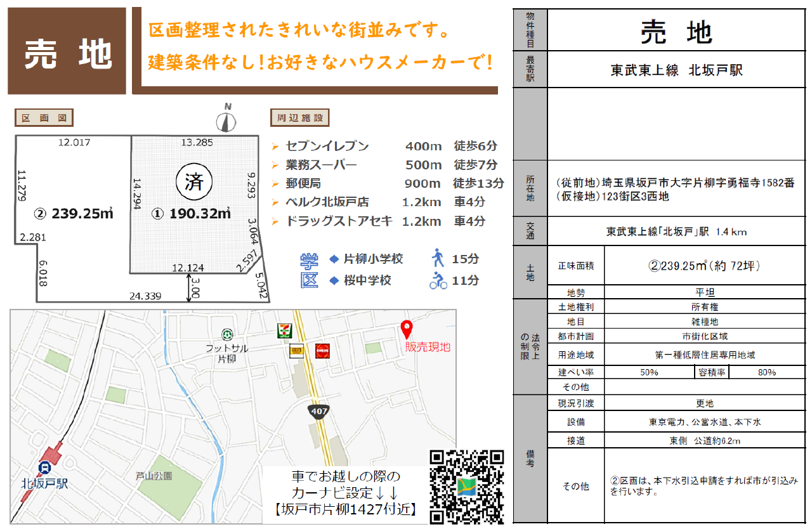
Task: Click the red 販売現地 map pin
Action: 407,329
